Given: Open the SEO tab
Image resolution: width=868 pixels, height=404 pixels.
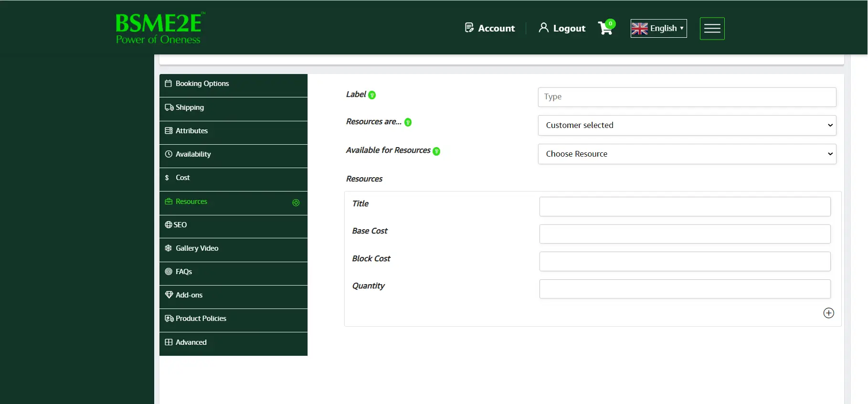Looking at the screenshot, I should point(233,226).
